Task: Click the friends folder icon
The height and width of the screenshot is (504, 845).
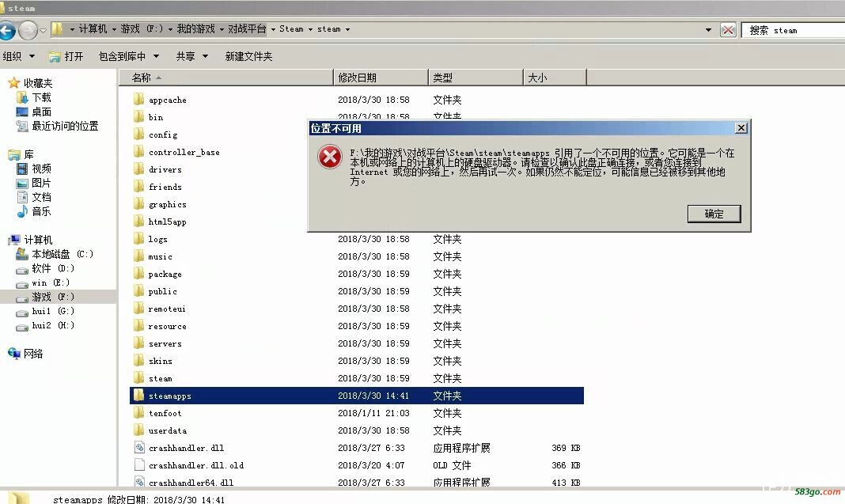Action: [139, 187]
